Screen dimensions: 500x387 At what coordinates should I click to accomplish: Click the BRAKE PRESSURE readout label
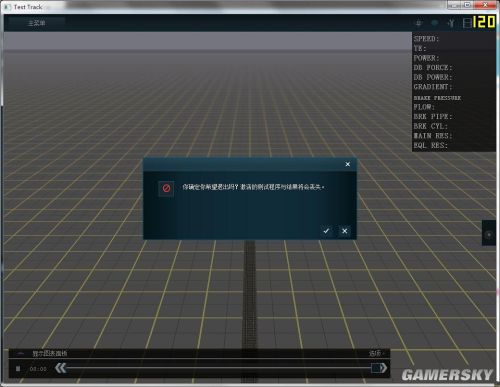(437, 98)
